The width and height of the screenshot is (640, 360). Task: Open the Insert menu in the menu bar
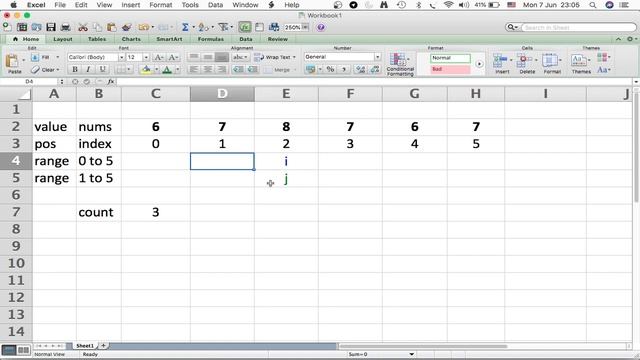click(131, 5)
